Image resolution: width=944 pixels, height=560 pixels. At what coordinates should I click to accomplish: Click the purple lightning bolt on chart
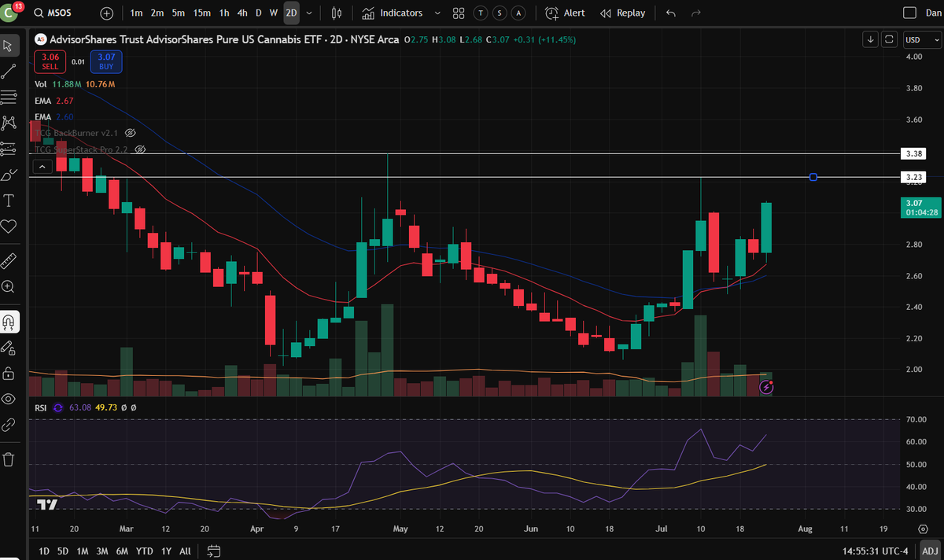coord(767,386)
